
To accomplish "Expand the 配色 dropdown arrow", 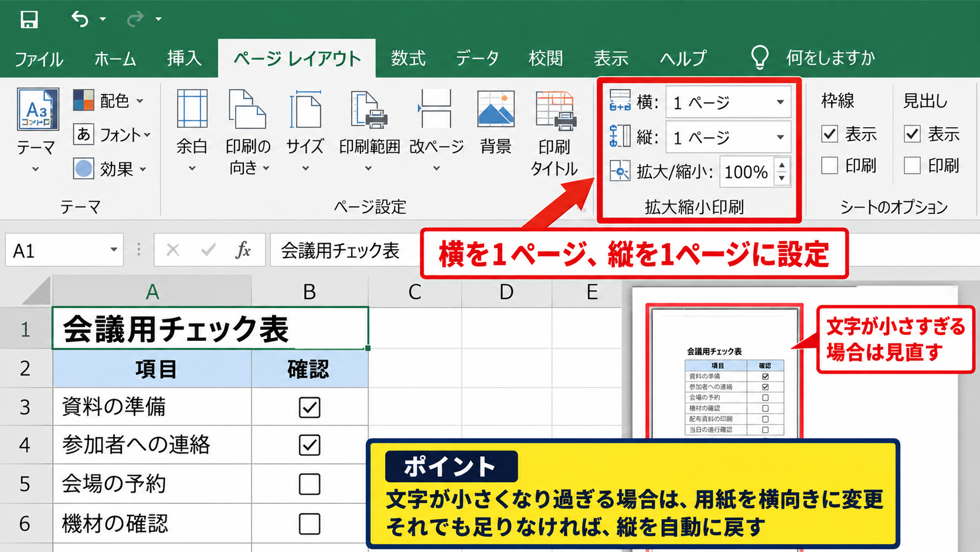I will click(x=140, y=101).
